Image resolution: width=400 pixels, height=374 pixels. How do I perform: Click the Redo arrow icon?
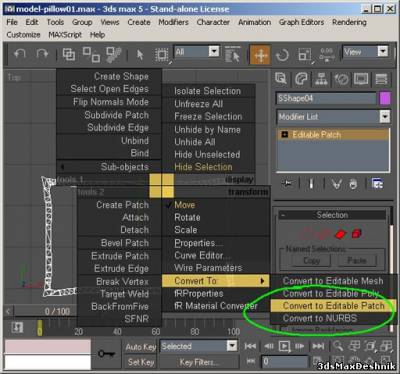42,54
